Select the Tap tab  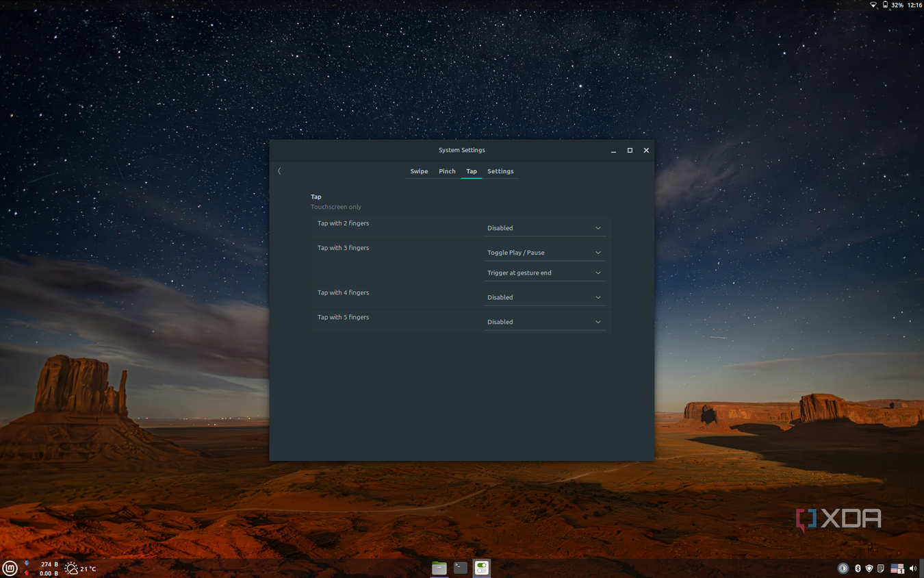click(472, 171)
